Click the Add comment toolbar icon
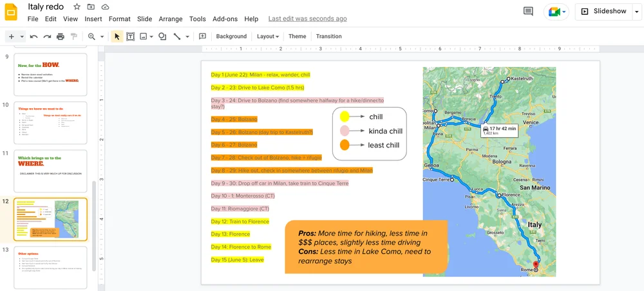 pos(202,37)
